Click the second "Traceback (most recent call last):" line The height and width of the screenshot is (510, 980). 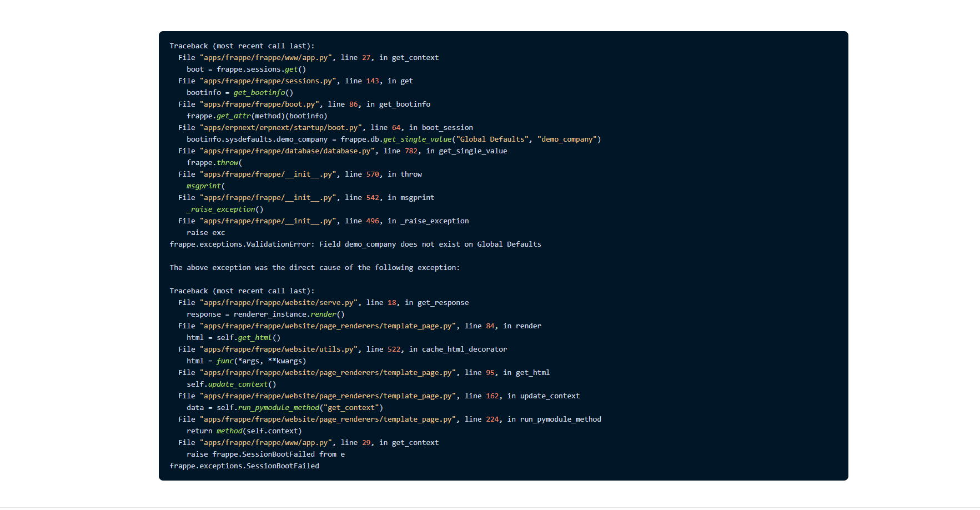coord(242,291)
